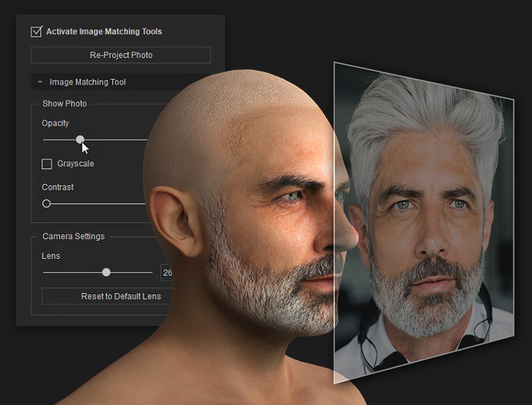The height and width of the screenshot is (405, 532).
Task: Click the Contrast slider handle
Action: pyautogui.click(x=46, y=203)
